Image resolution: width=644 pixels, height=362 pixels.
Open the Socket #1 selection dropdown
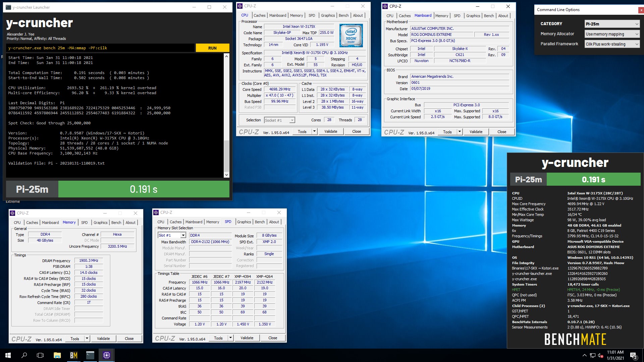coord(279,120)
